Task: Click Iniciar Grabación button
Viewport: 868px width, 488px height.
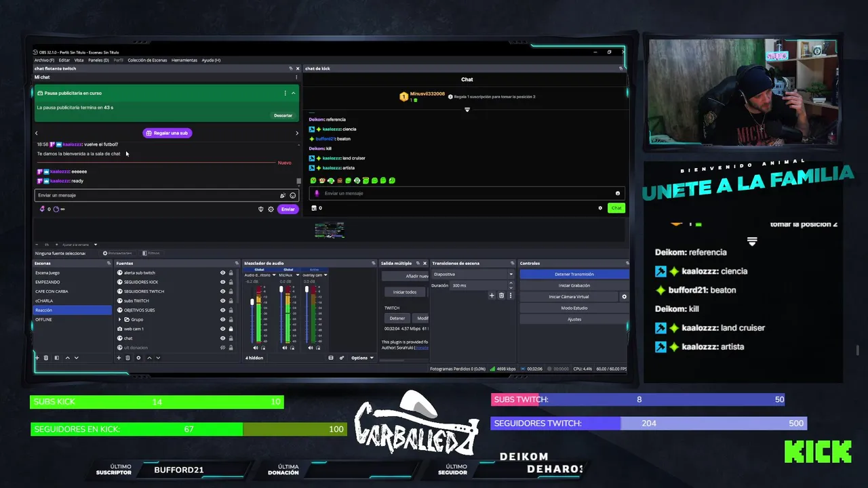Action: click(x=574, y=285)
